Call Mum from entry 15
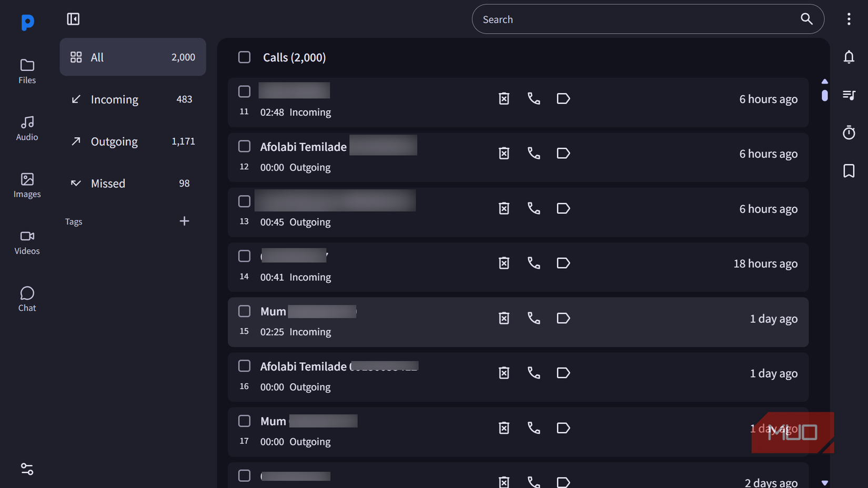 click(533, 318)
